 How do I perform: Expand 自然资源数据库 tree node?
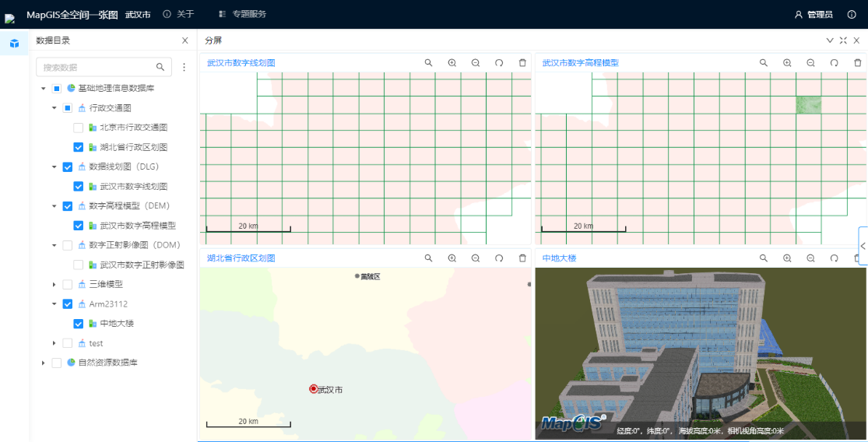point(43,363)
